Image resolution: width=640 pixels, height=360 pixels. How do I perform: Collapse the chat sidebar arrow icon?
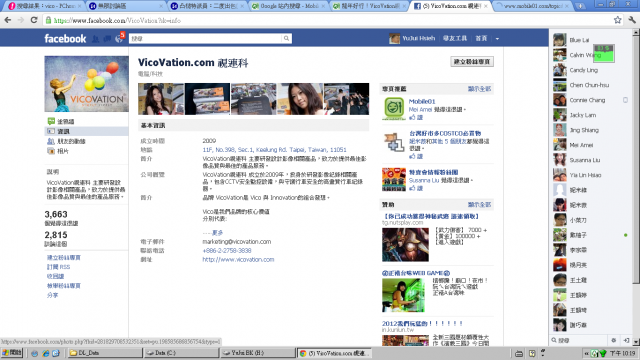626,340
